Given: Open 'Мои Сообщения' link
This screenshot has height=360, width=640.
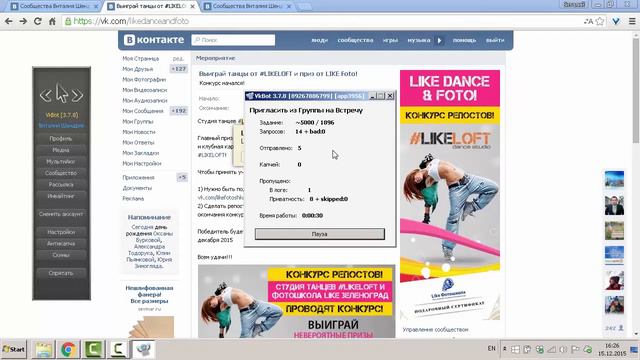Looking at the screenshot, I should click(x=143, y=111).
